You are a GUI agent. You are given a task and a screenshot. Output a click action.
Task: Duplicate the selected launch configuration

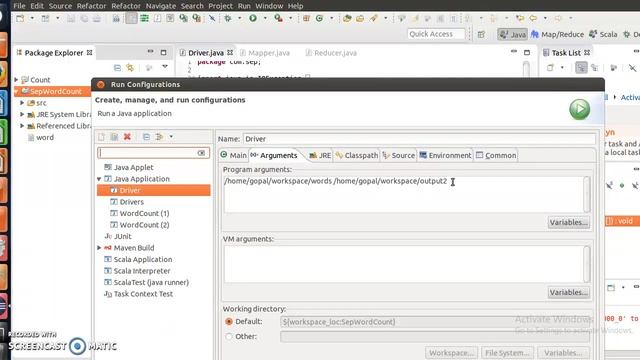[x=114, y=137]
